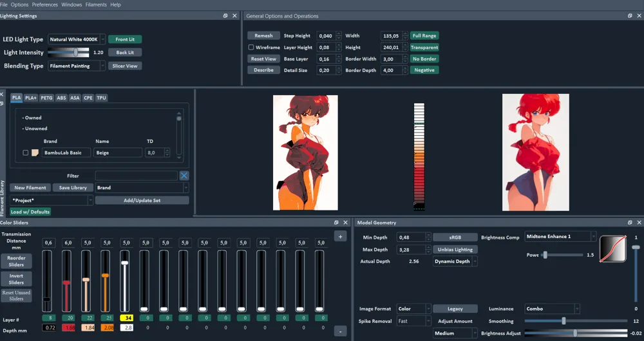Open the Filaments menu
The image size is (644, 341).
96,5
